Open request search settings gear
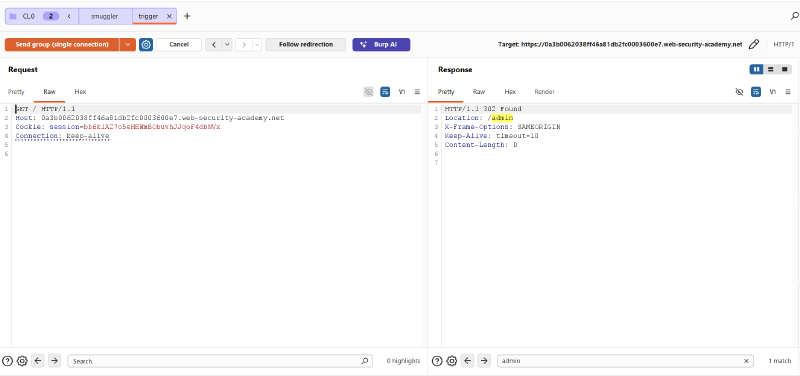 (22, 361)
